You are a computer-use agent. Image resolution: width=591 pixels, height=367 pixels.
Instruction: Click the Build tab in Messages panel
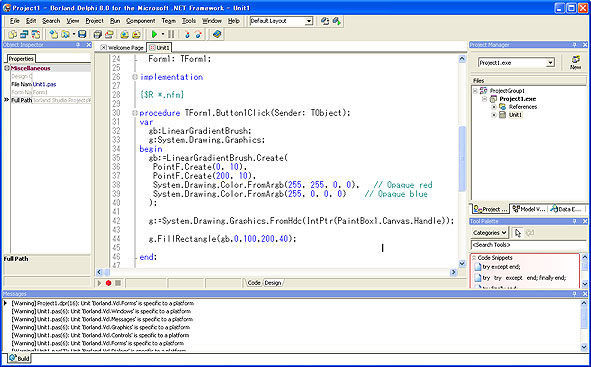click(x=20, y=358)
